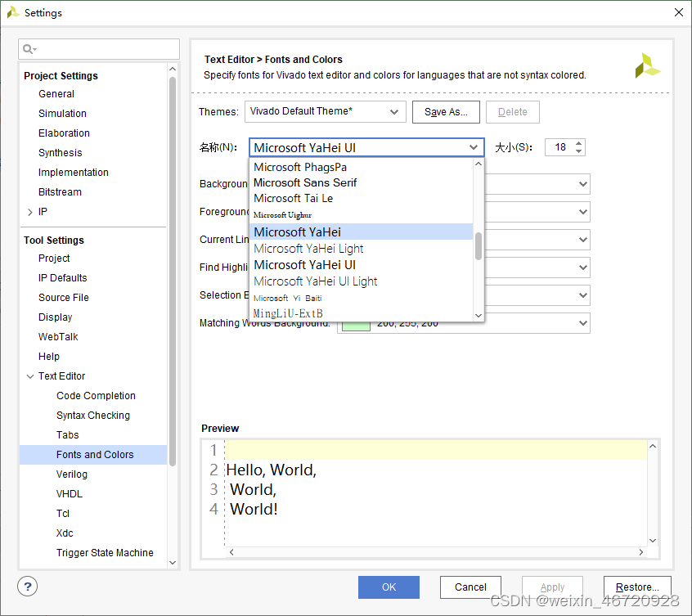Confirm settings with the OK button
This screenshot has width=692, height=616.
pyautogui.click(x=389, y=587)
